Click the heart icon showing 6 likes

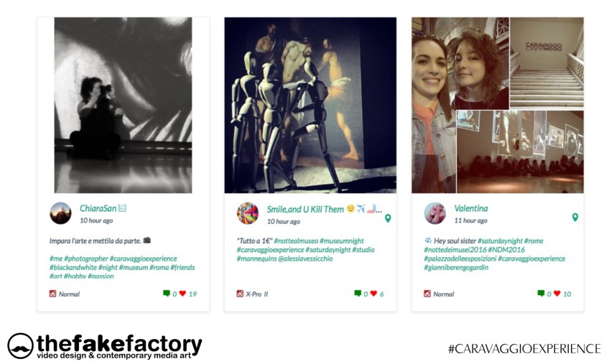pos(373,294)
